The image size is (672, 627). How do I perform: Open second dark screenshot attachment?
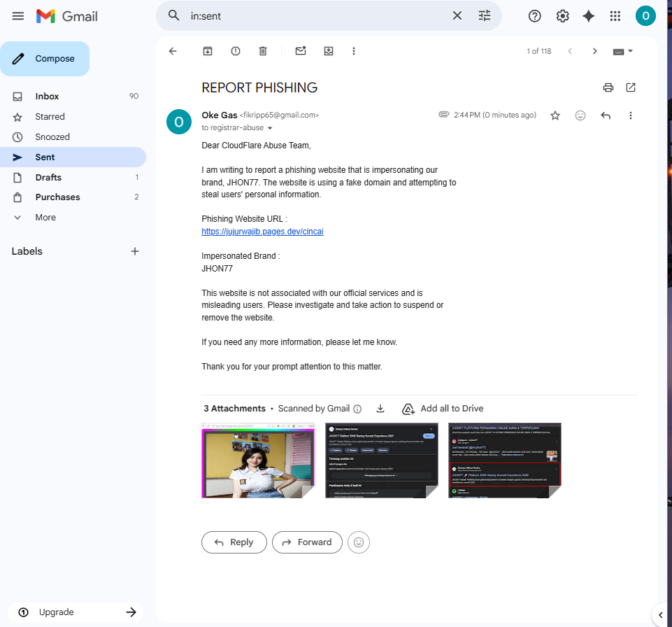pos(381,460)
